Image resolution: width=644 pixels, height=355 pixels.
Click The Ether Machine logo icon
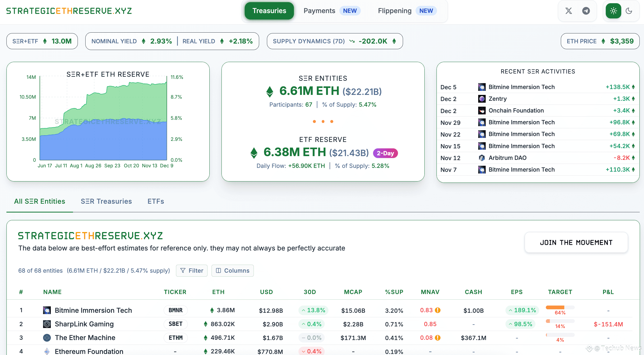(x=47, y=338)
